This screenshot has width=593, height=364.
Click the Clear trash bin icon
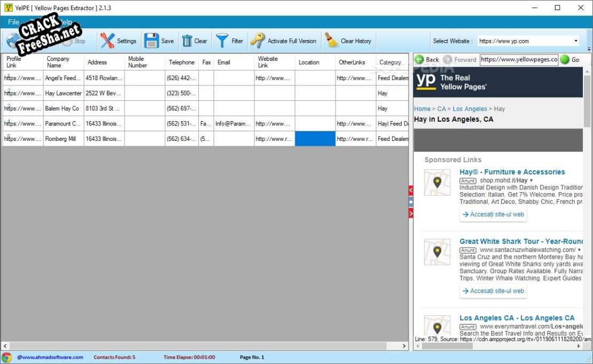pos(187,41)
